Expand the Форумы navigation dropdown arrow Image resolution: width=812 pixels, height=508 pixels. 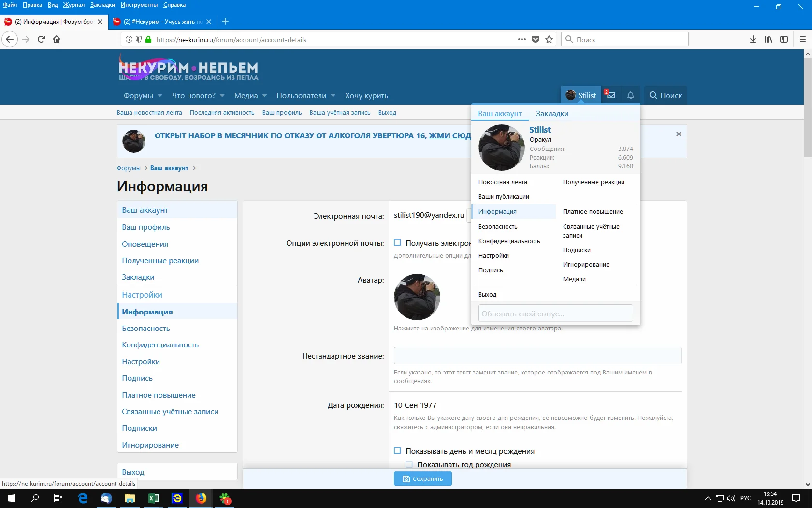point(160,96)
